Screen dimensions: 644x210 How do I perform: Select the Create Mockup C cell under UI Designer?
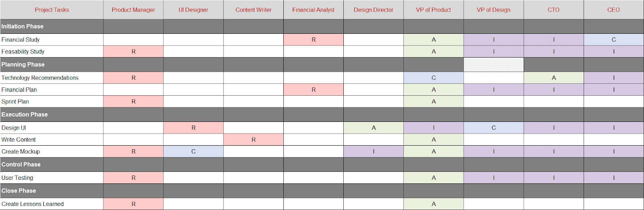193,152
